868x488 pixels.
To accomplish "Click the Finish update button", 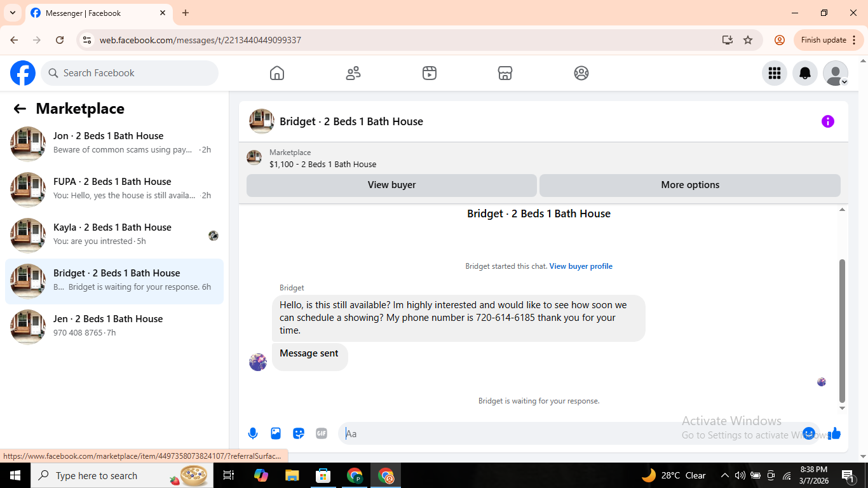I will click(829, 40).
